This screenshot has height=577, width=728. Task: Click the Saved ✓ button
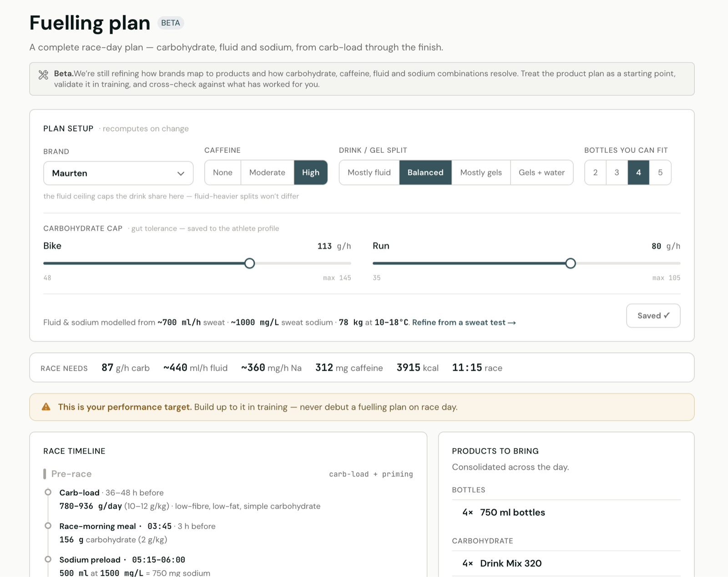point(653,315)
